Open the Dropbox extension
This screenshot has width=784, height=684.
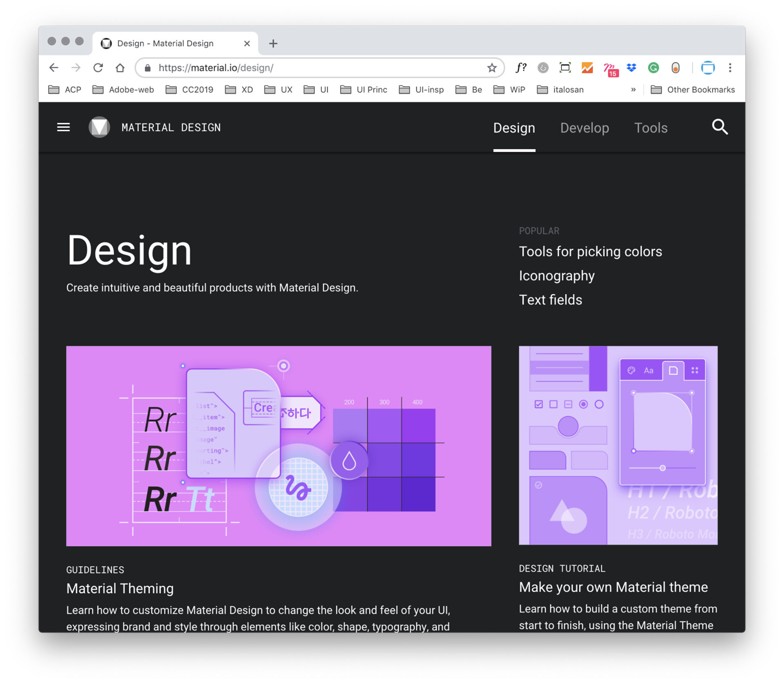(631, 68)
